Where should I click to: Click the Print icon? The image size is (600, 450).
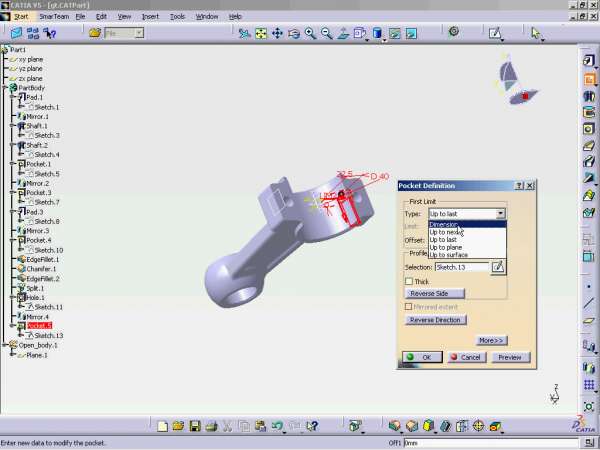coord(211,426)
